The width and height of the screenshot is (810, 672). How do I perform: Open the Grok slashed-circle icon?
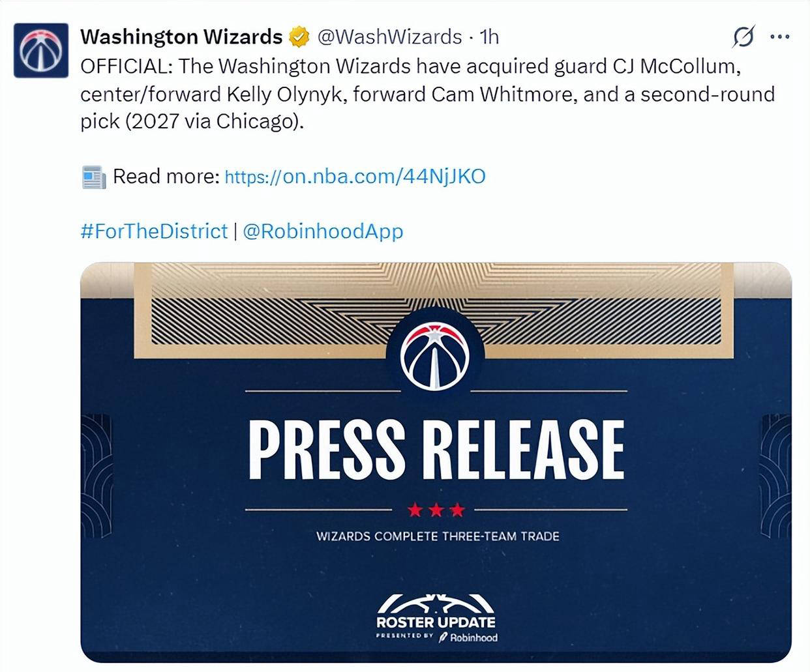tap(743, 37)
